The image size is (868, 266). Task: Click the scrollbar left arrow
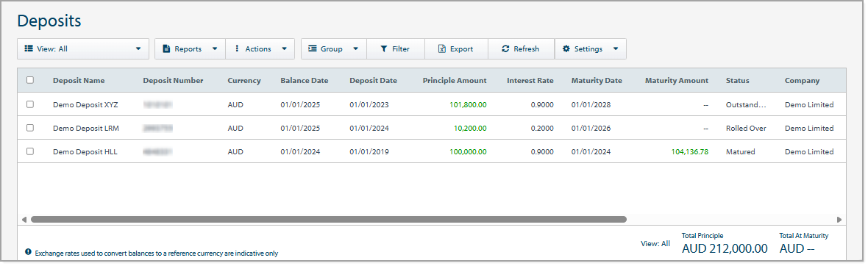[24, 220]
